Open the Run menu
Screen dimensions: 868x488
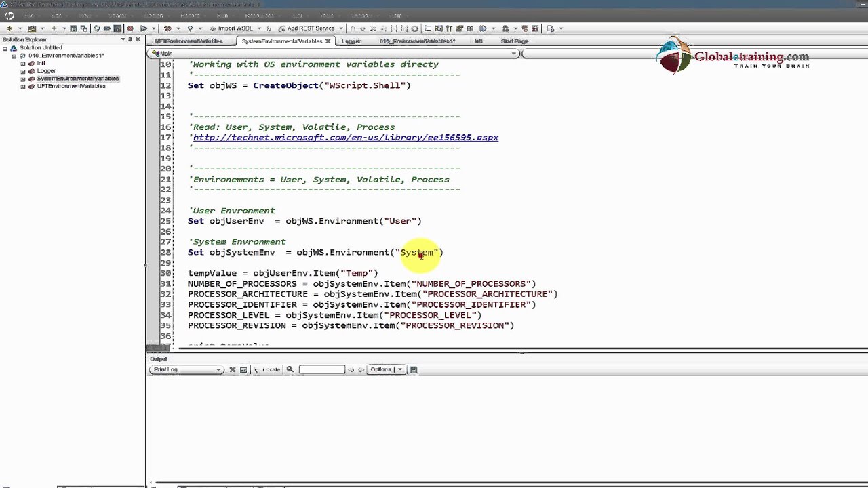[222, 15]
